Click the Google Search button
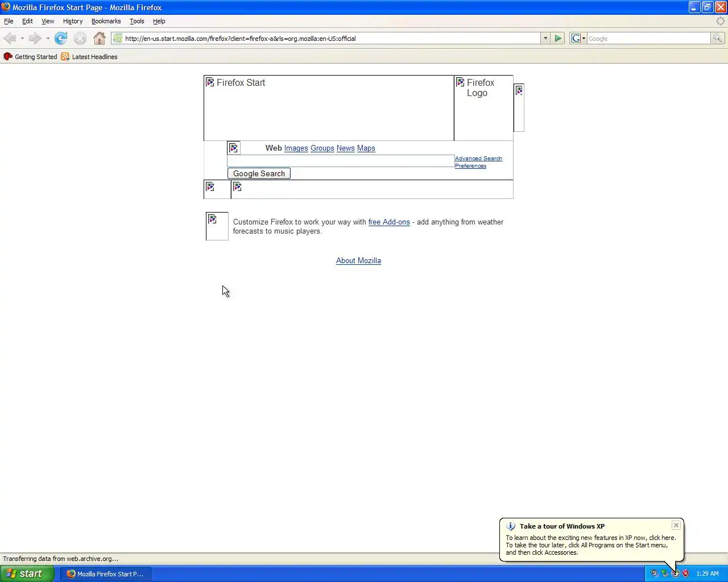 [259, 173]
